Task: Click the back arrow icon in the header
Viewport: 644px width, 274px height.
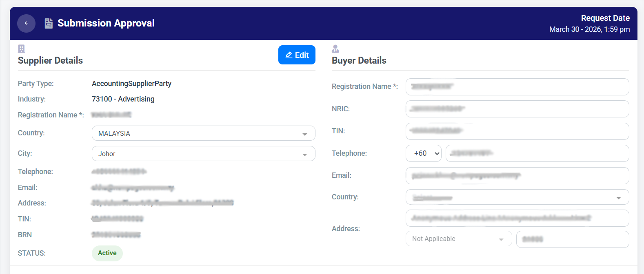Action: 26,23
